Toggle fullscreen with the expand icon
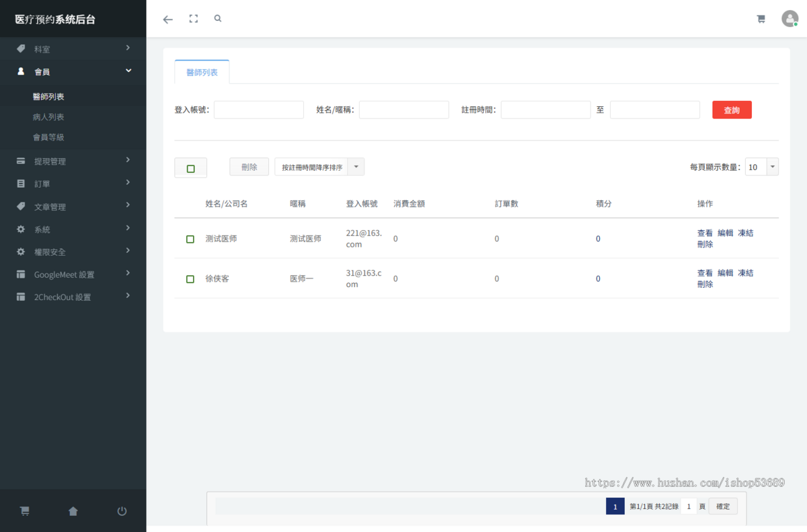The image size is (807, 532). point(194,19)
